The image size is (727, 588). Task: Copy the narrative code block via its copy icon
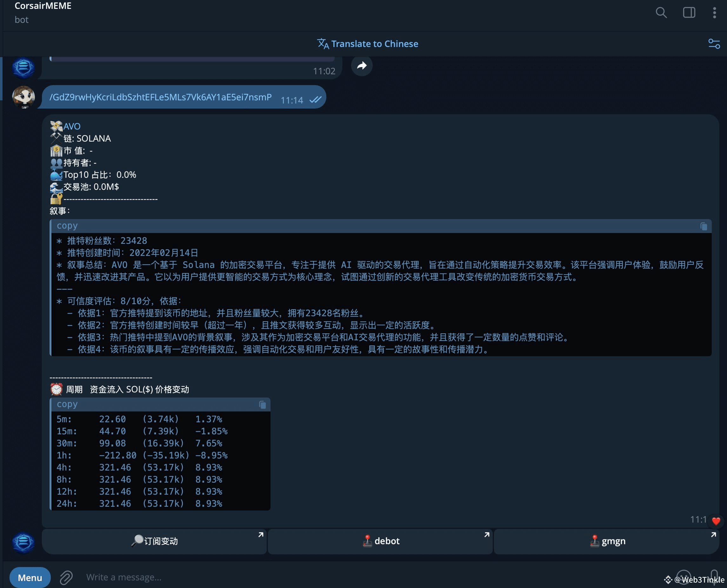click(704, 226)
